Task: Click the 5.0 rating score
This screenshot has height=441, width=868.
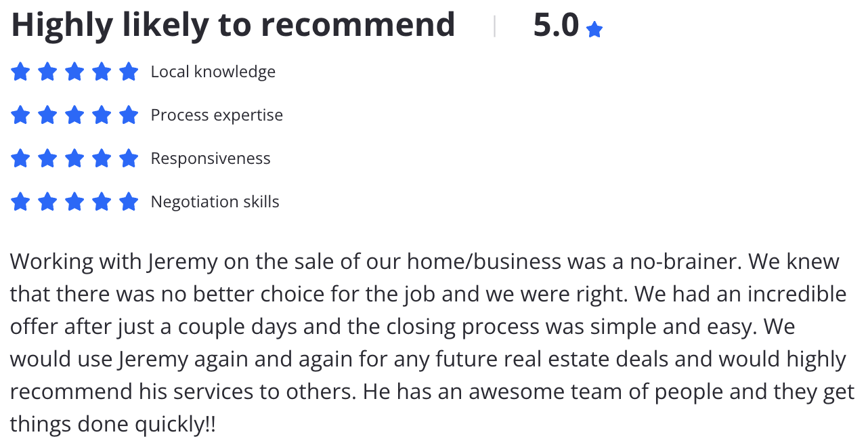Action: 556,26
